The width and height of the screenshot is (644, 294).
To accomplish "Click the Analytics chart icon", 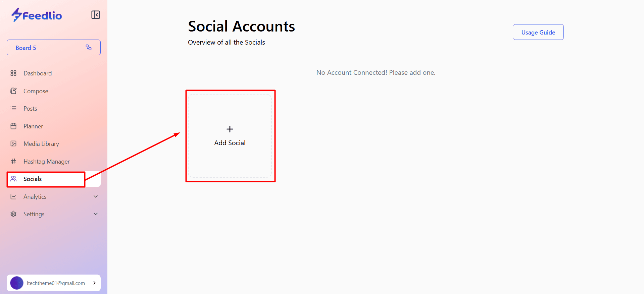I will [13, 196].
